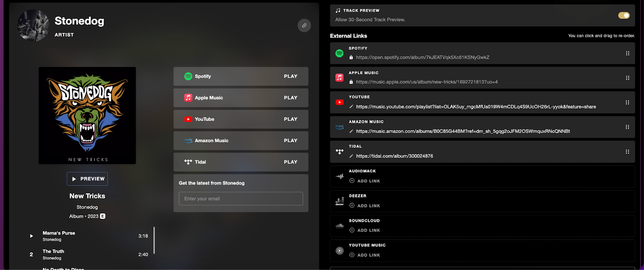Click the lock icon on Apple Music link

[351, 82]
